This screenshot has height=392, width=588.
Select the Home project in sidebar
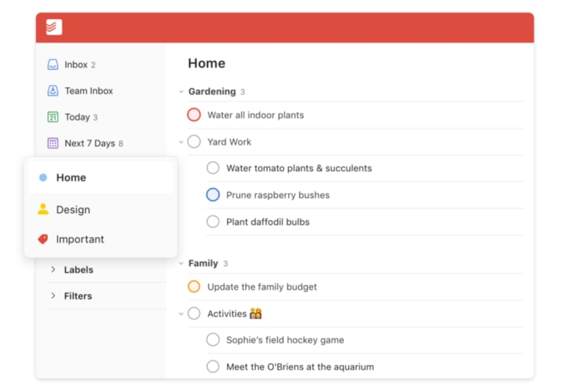pos(101,177)
